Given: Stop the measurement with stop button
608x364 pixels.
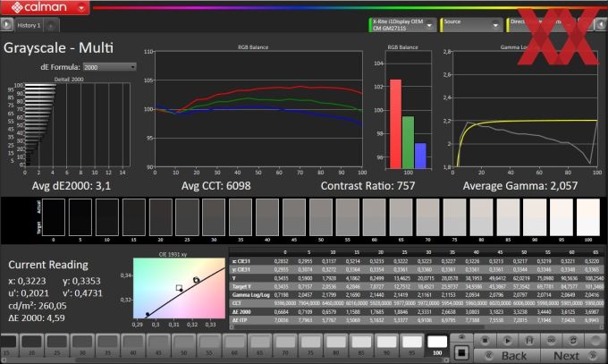Looking at the screenshot, I should coord(486,341).
